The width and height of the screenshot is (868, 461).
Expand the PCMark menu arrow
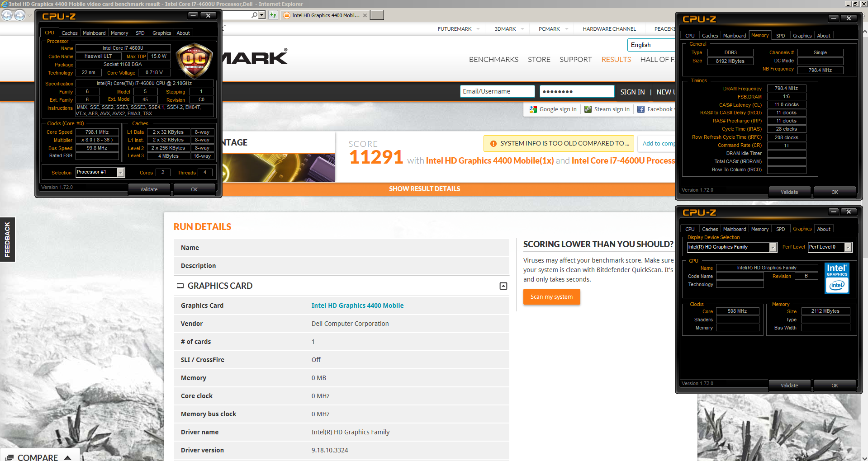[x=566, y=29]
